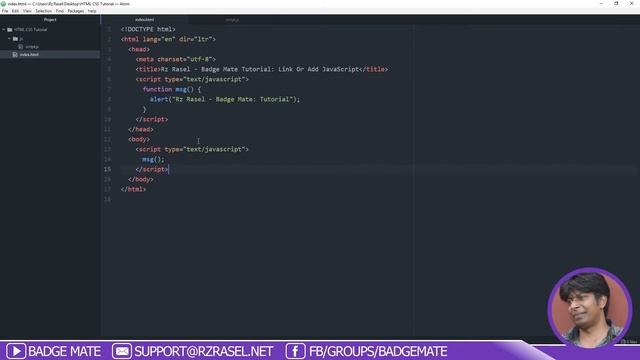Click the script.js file icon in tree
Viewport: 640px width, 360px height.
21,47
